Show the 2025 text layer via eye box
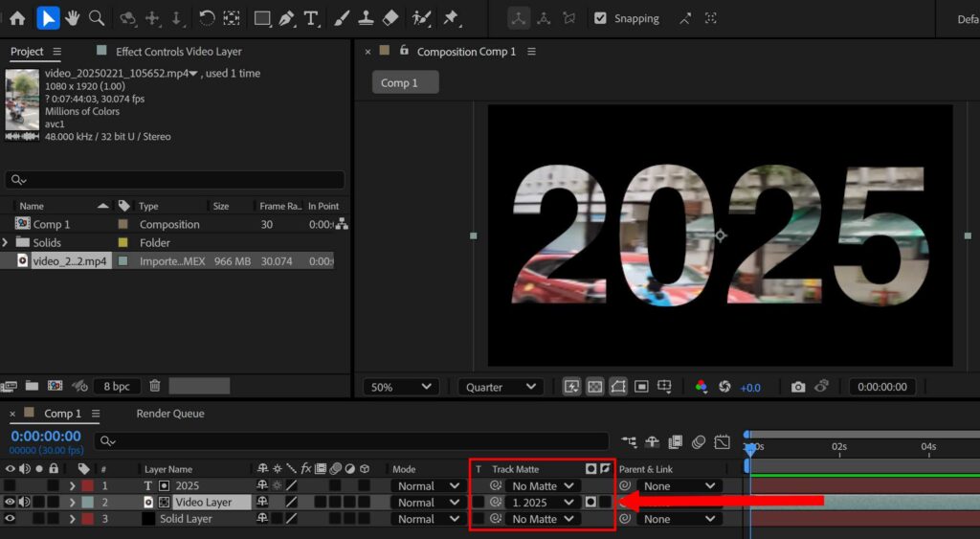The height and width of the screenshot is (539, 980). pos(10,485)
